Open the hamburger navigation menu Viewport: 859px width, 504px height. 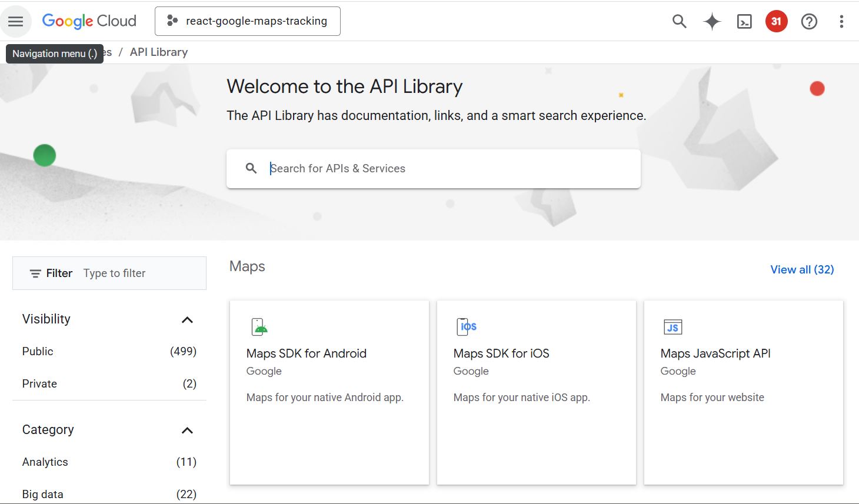pos(16,22)
